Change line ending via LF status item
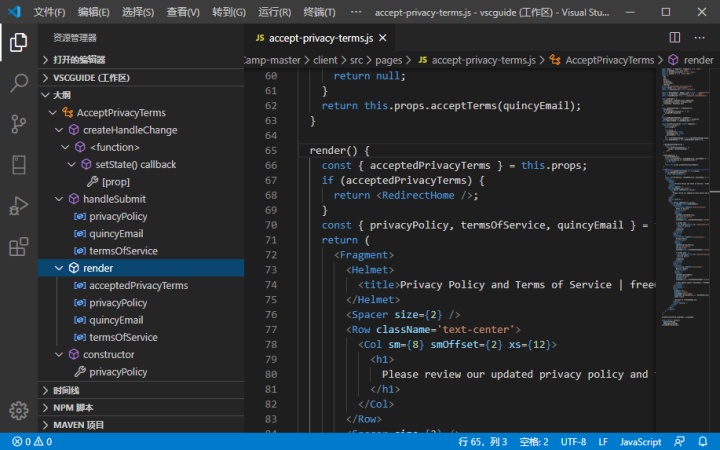720x450 pixels. click(603, 442)
